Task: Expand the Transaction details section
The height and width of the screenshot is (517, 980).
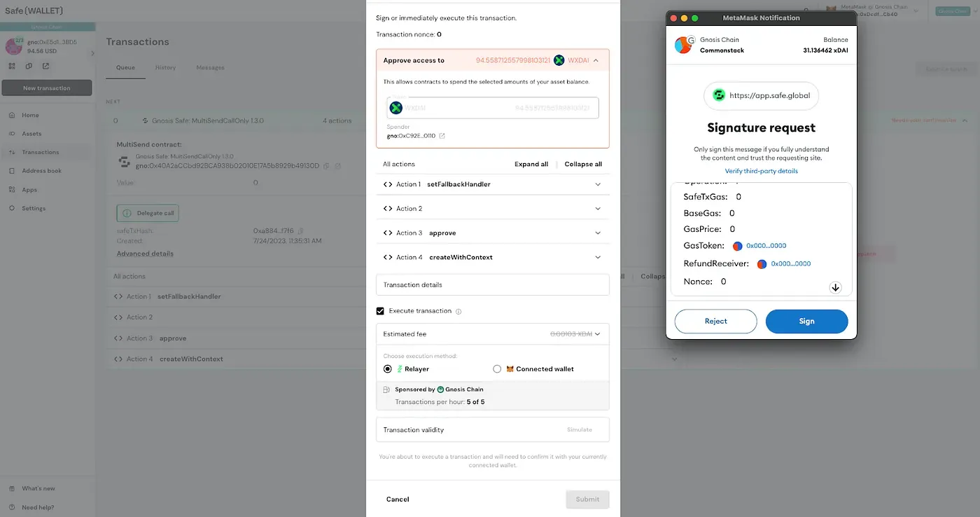Action: (x=493, y=284)
